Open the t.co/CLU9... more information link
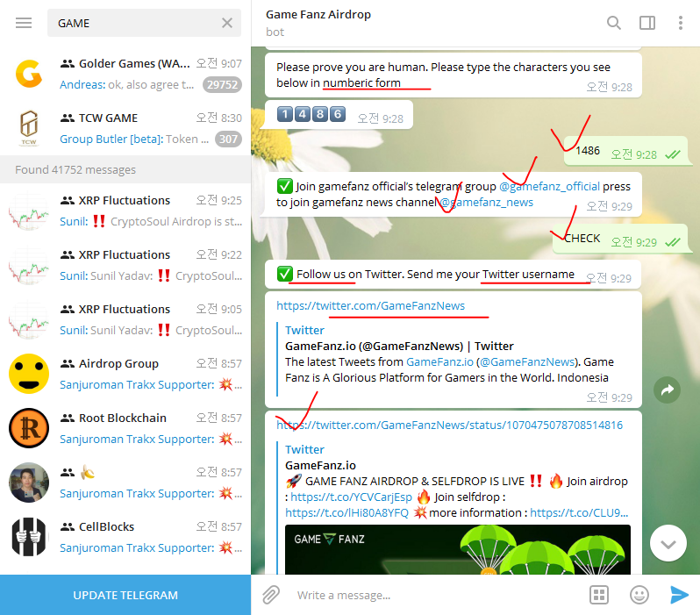 (x=579, y=512)
